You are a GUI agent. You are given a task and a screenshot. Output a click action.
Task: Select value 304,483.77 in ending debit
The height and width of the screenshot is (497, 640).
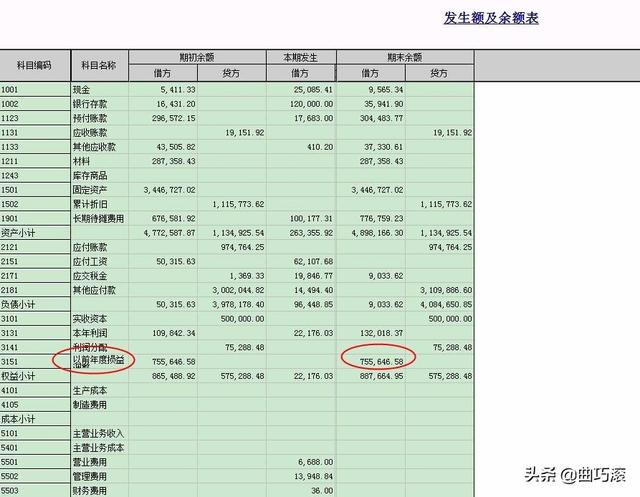(x=382, y=118)
